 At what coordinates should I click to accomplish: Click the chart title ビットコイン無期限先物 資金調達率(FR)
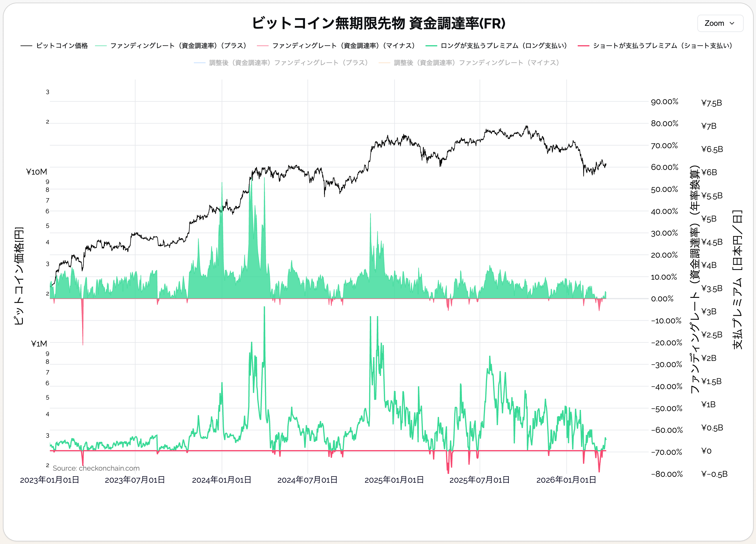tap(378, 23)
